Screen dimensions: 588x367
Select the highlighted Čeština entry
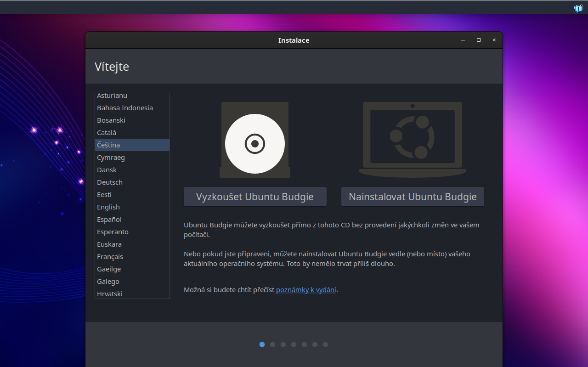[132, 145]
